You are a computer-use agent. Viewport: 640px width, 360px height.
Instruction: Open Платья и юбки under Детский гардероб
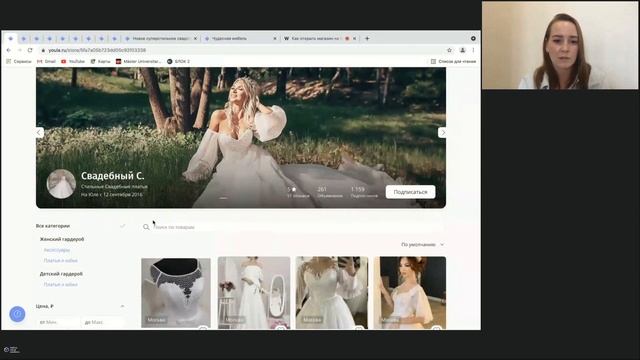click(x=60, y=284)
